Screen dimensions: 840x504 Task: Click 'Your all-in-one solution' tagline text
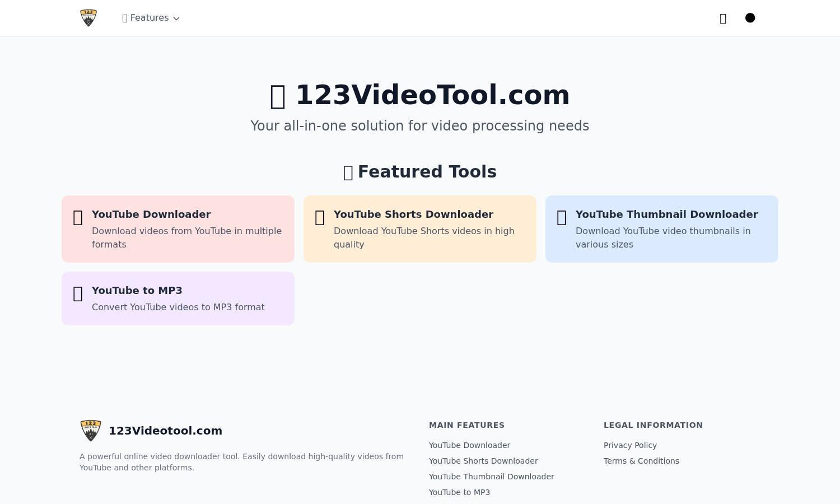coord(420,126)
